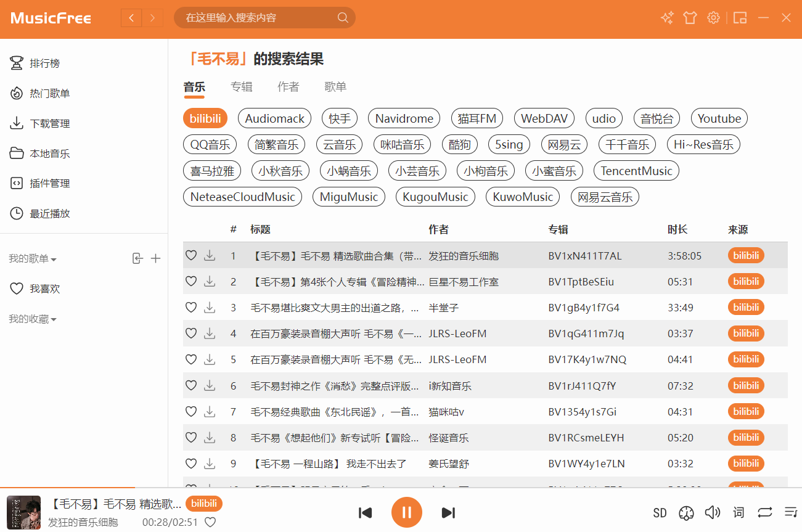Select the 音乐 results tab
Image resolution: width=802 pixels, height=532 pixels.
194,87
